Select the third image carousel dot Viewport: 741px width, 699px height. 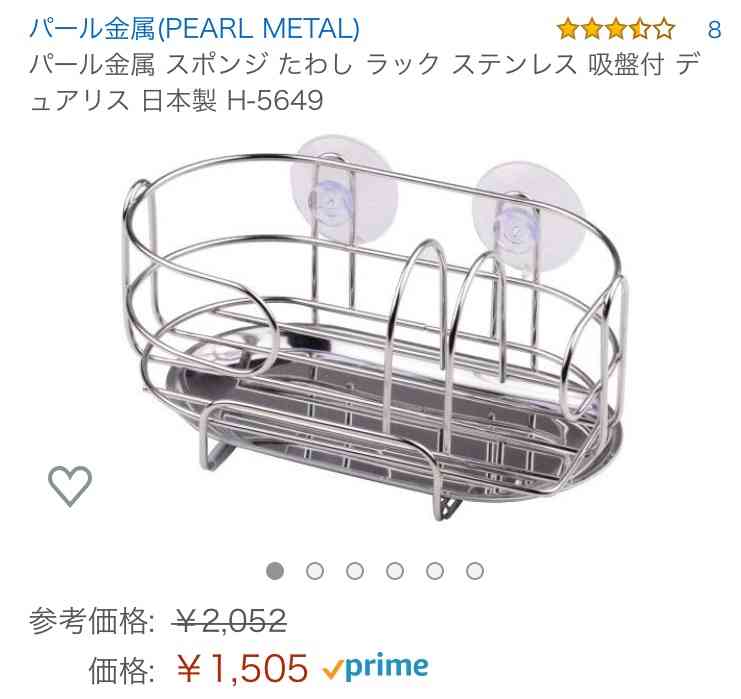tap(355, 570)
